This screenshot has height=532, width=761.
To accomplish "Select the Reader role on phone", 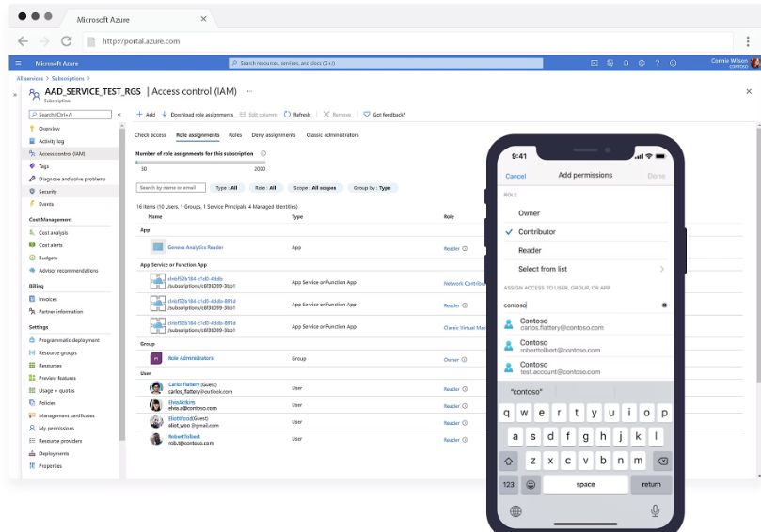I will 585,251.
